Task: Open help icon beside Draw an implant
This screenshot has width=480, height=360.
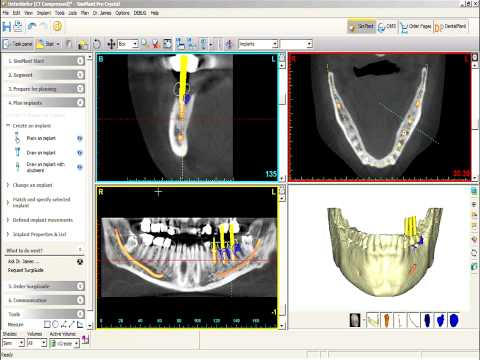Action: tap(80, 153)
